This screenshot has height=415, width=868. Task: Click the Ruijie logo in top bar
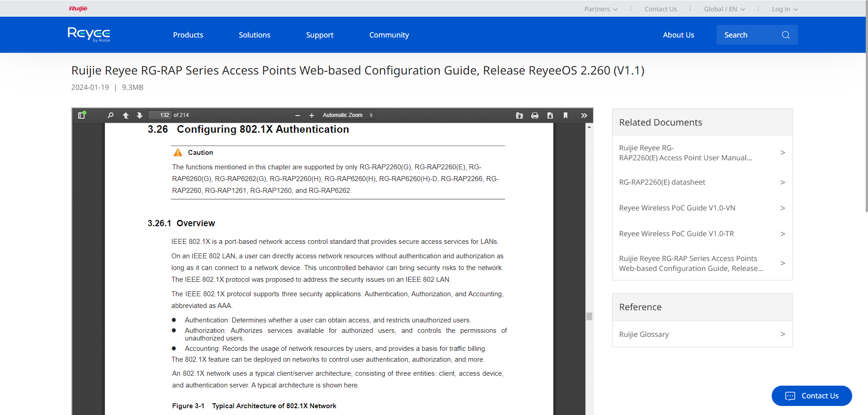(x=78, y=9)
